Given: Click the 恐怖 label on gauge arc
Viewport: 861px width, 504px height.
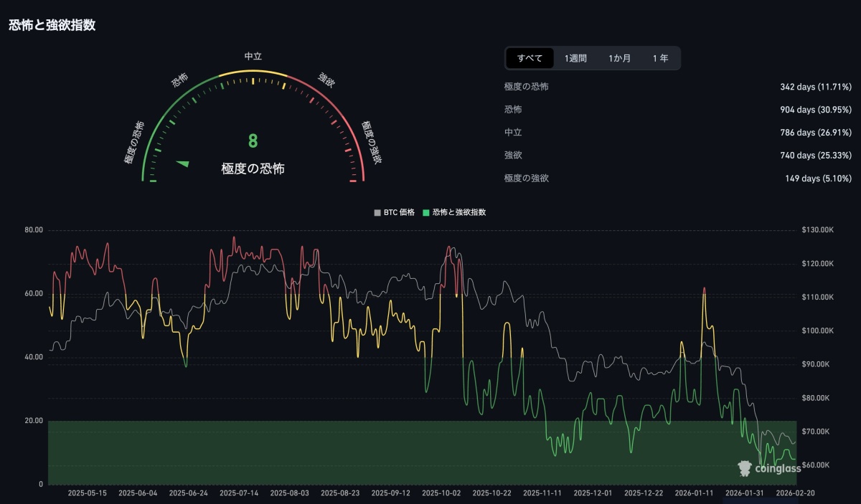Looking at the screenshot, I should [179, 80].
